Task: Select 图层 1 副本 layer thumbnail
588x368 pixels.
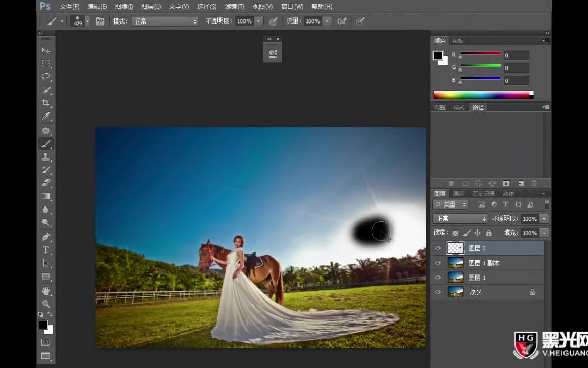Action: pos(455,263)
